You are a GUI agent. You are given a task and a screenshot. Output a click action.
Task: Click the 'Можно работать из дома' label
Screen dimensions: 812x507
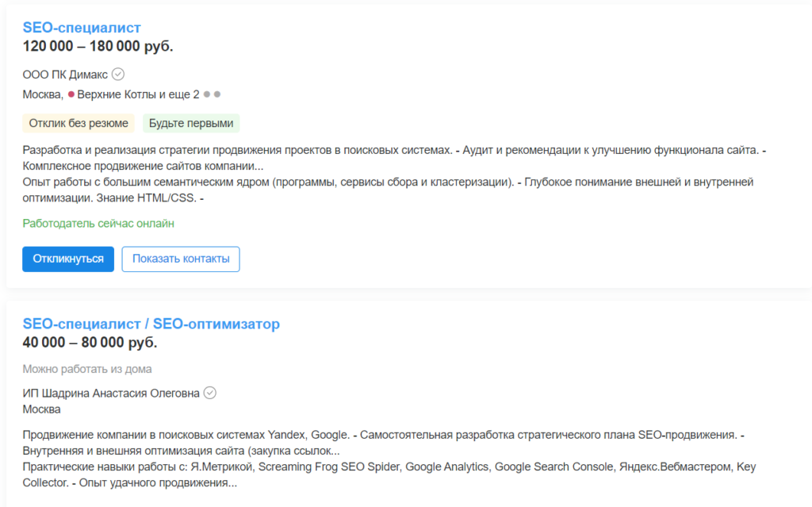pyautogui.click(x=87, y=369)
